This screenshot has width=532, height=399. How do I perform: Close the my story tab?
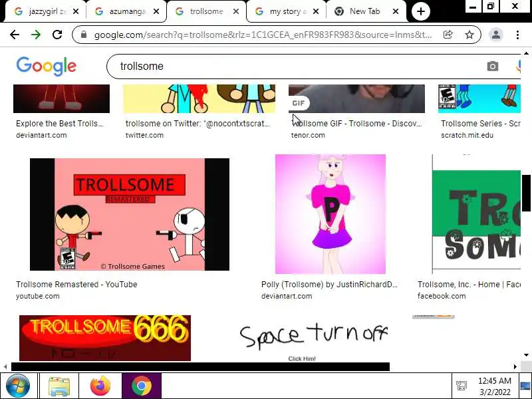[316, 11]
